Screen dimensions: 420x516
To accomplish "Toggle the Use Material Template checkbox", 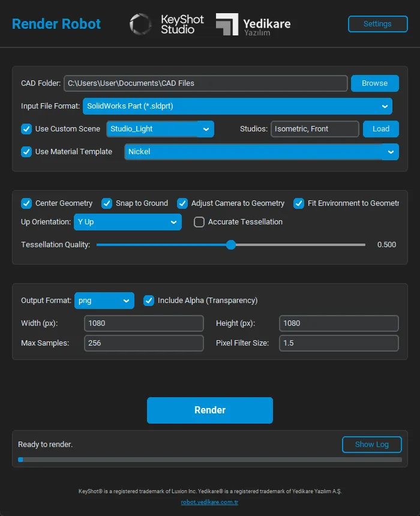I will point(26,152).
